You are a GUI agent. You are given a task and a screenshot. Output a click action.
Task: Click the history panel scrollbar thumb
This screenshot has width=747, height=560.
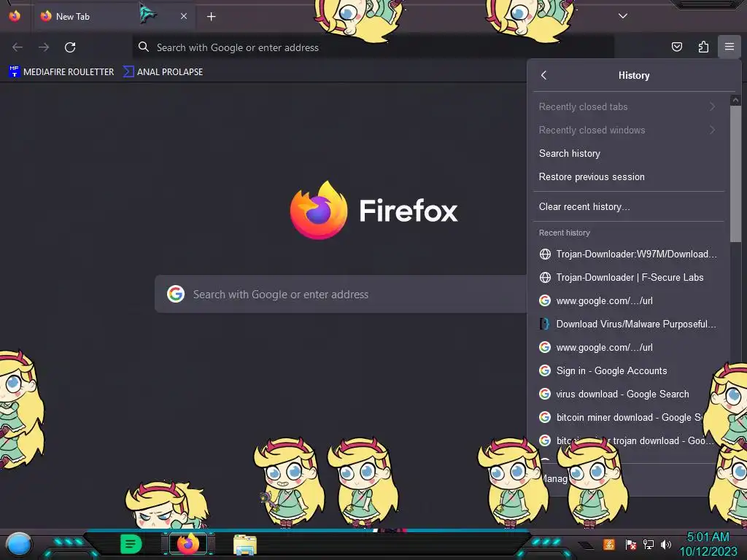pyautogui.click(x=735, y=174)
